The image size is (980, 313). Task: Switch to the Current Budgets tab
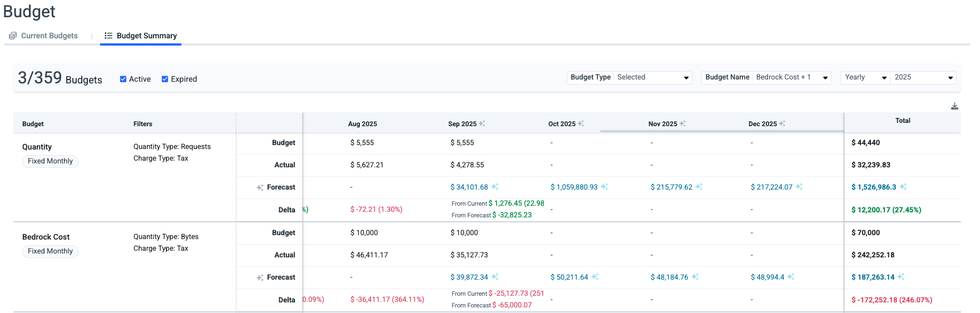point(43,36)
